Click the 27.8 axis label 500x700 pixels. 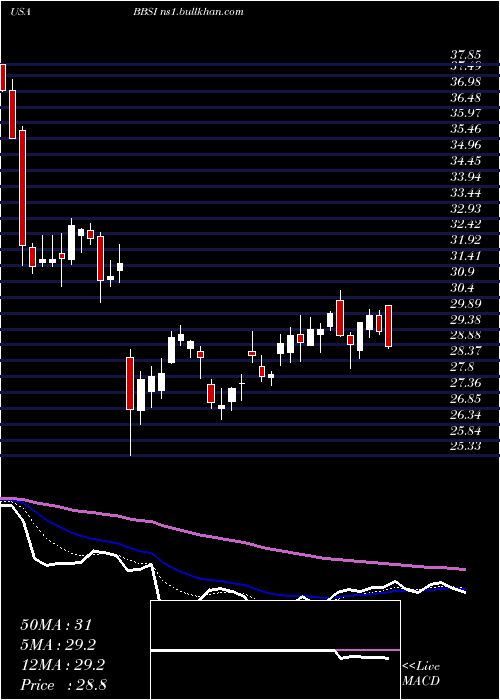(x=462, y=367)
